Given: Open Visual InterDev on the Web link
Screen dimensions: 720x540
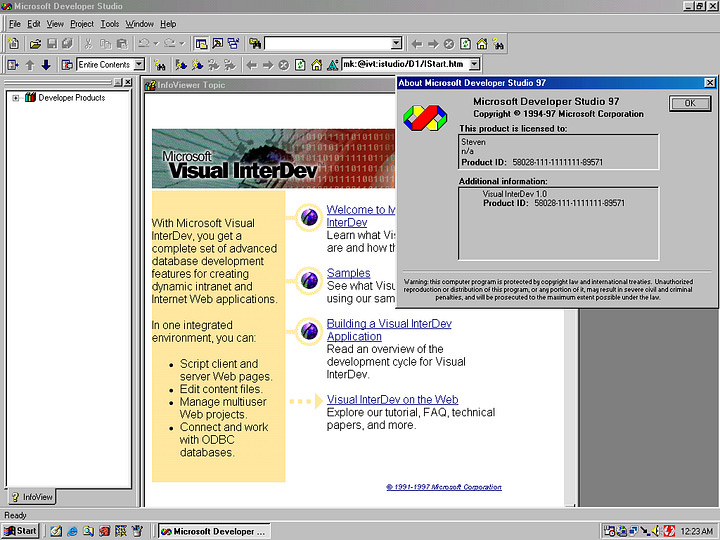Looking at the screenshot, I should click(393, 399).
